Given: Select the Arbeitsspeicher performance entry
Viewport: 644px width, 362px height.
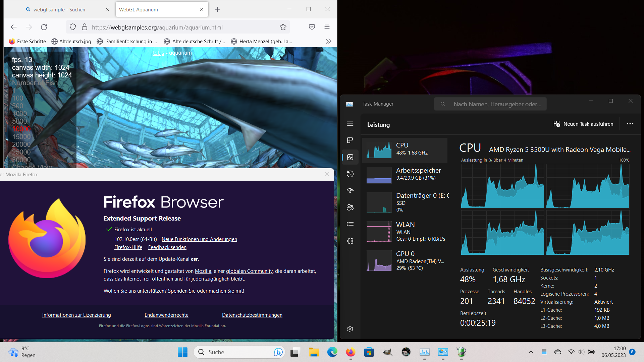Looking at the screenshot, I should click(x=405, y=175).
